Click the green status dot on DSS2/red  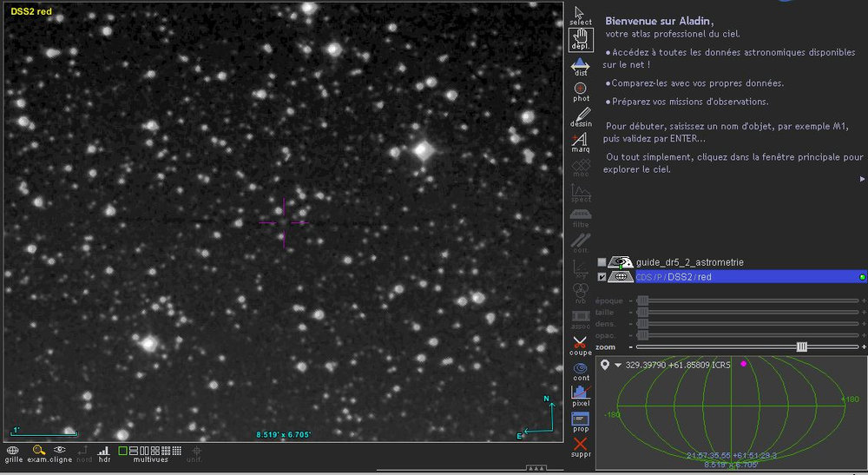coord(862,277)
